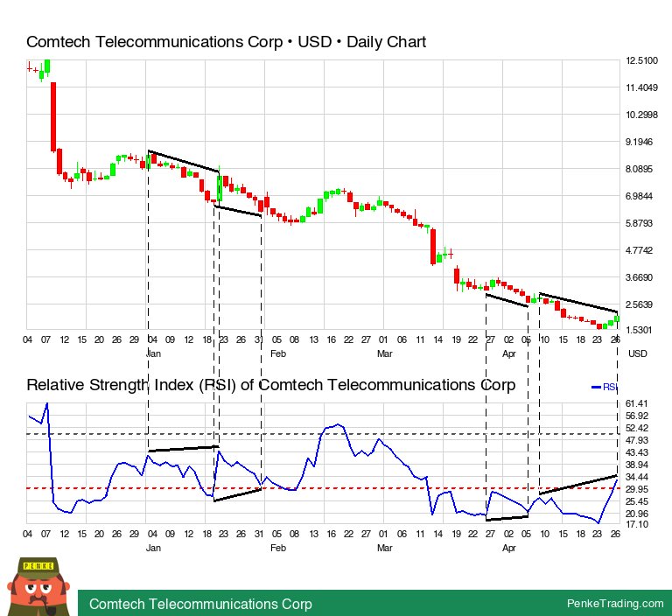Screen dimensions: 672x616
Task: Click the 56.92 RSI axis label
Action: (636, 416)
